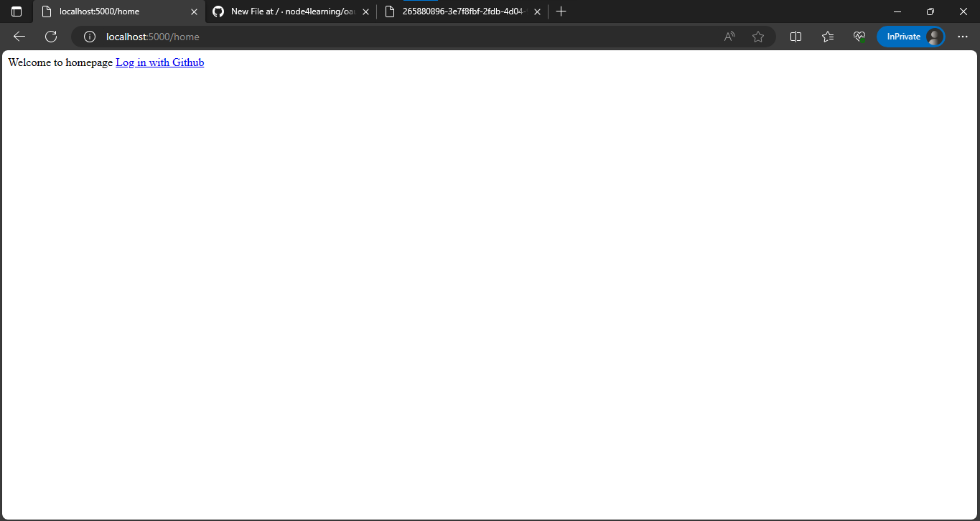
Task: Open a new tab with the plus button
Action: (x=561, y=11)
